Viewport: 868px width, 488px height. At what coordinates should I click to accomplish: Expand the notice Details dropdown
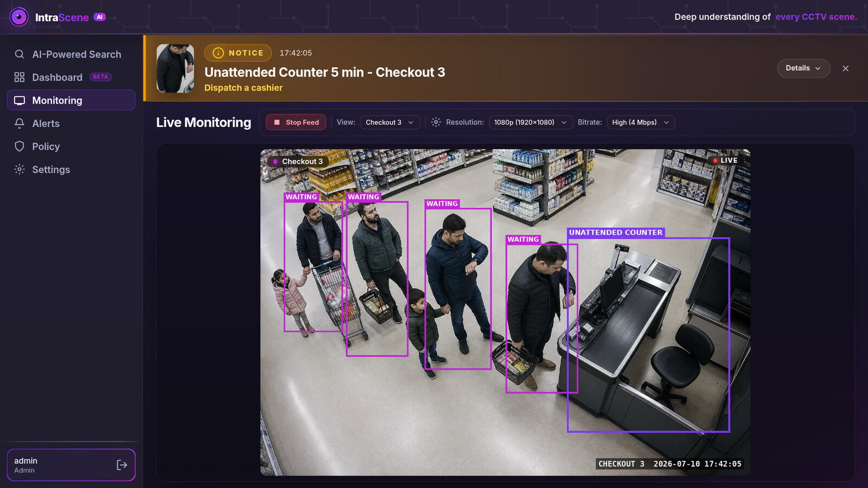click(x=803, y=68)
